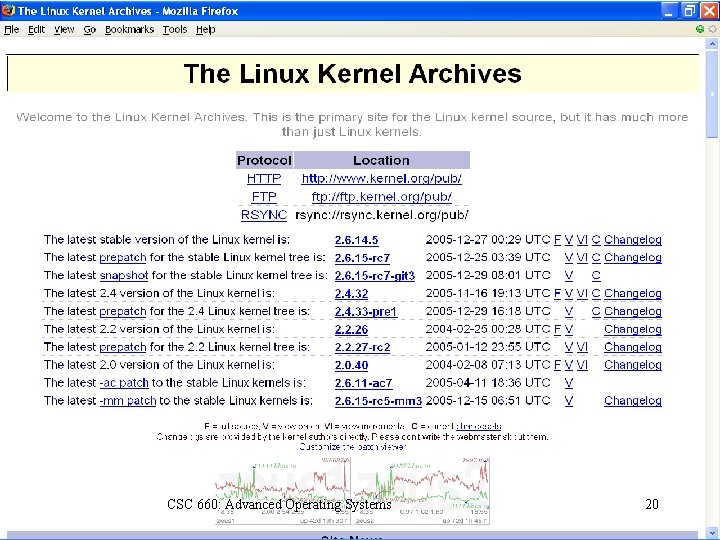Open the FTP protocol link
The height and width of the screenshot is (540, 720).
click(x=264, y=197)
